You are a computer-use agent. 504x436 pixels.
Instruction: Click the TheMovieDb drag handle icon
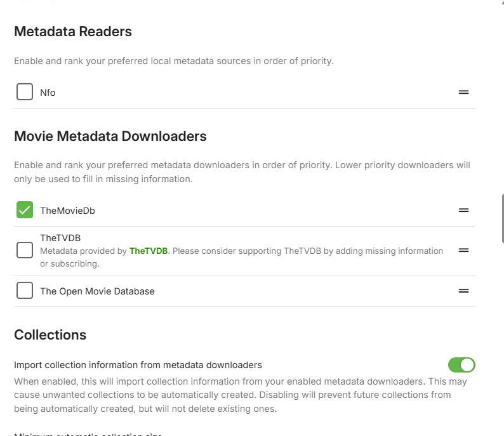pos(463,211)
